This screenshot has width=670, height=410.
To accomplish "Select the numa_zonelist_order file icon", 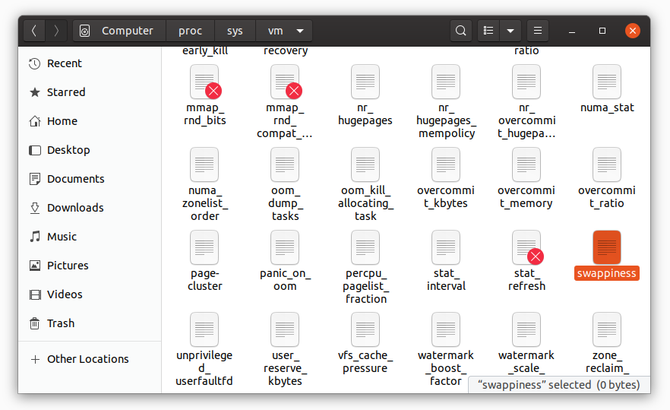I will [204, 164].
